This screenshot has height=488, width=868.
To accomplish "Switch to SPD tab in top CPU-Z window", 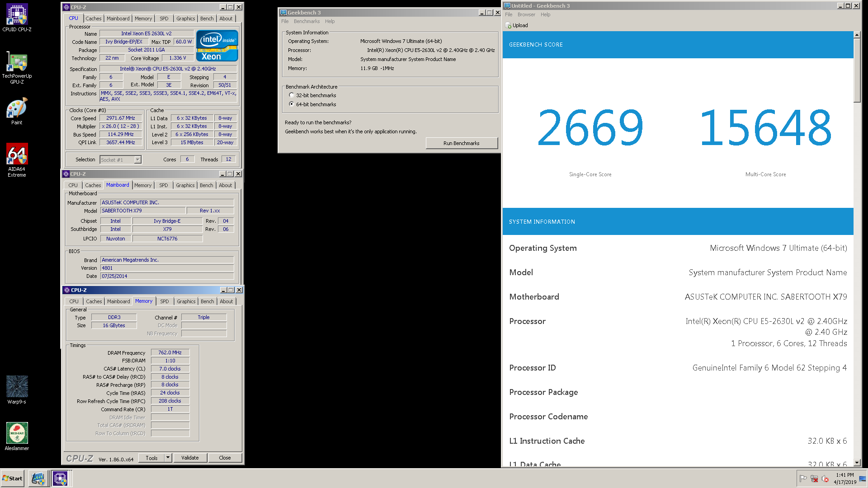I will click(164, 19).
